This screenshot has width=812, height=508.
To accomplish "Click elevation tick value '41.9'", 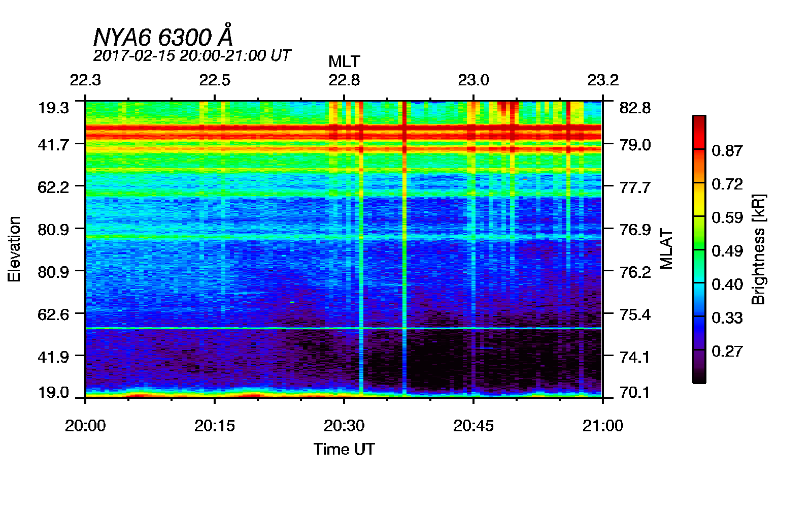I will [x=53, y=357].
